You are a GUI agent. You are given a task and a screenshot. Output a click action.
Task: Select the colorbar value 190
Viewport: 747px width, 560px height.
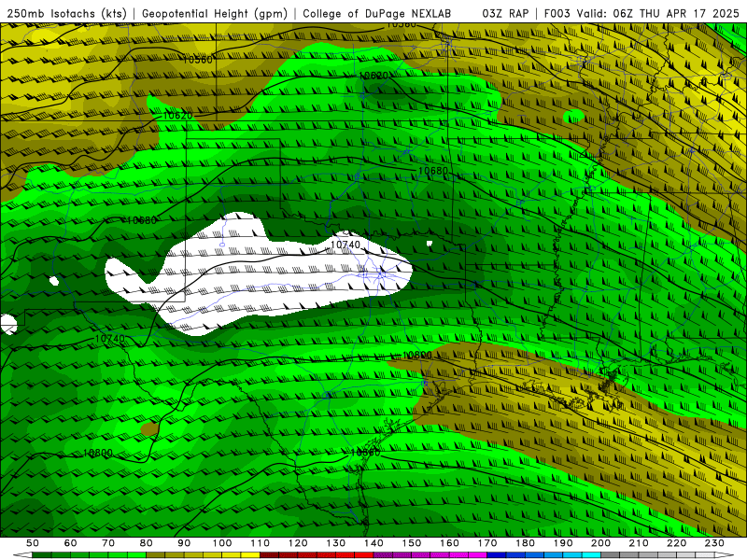click(x=563, y=543)
